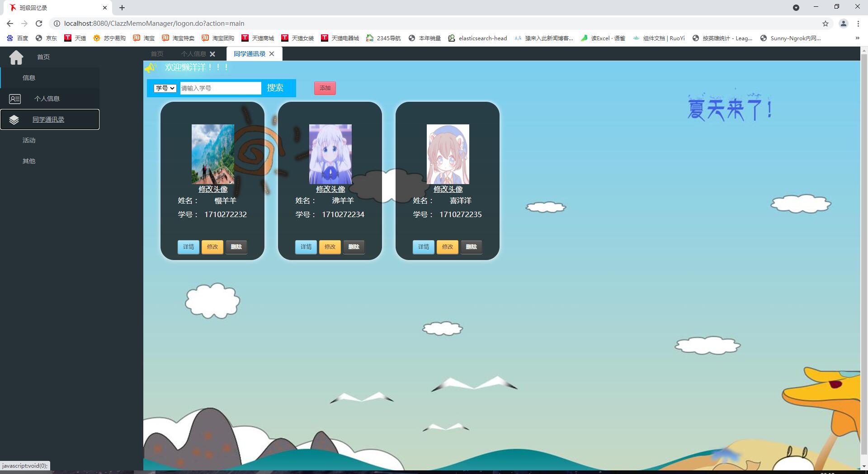
Task: Click 喜洋洋's avatar image
Action: (448, 154)
